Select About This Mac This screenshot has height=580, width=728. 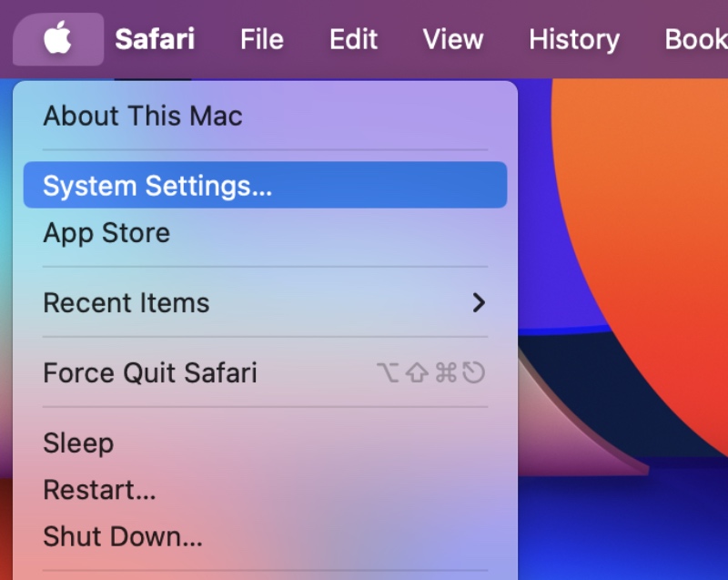coord(143,116)
